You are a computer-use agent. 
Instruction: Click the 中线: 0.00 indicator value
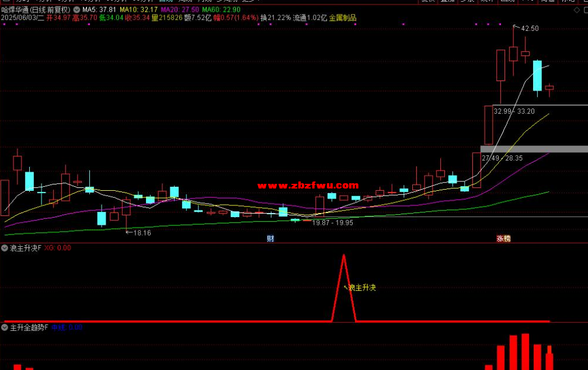pos(67,327)
